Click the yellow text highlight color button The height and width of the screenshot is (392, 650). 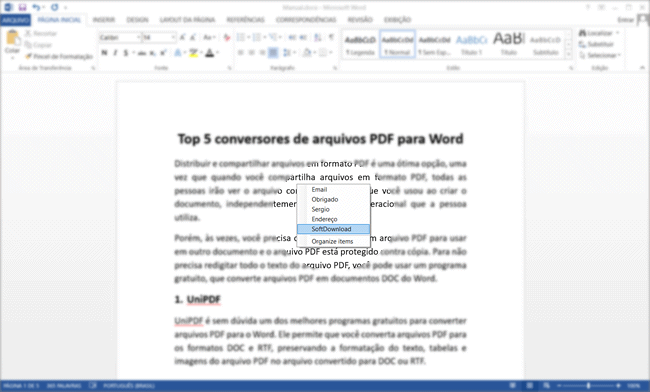point(193,53)
